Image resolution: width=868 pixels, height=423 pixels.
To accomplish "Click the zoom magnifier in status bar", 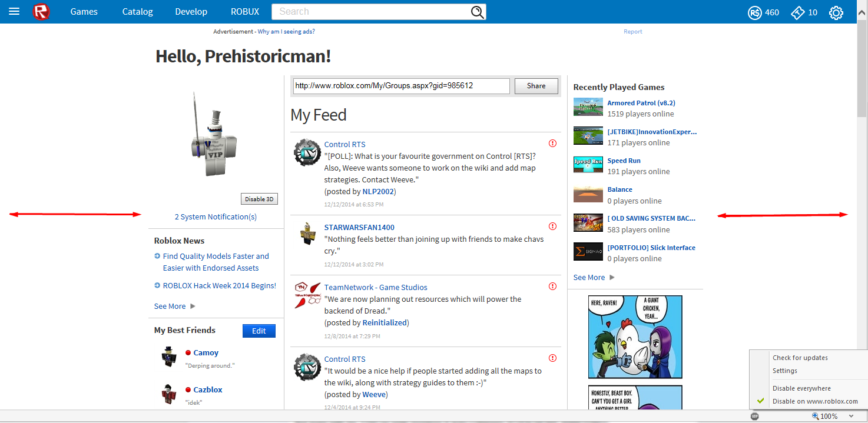I will [816, 416].
